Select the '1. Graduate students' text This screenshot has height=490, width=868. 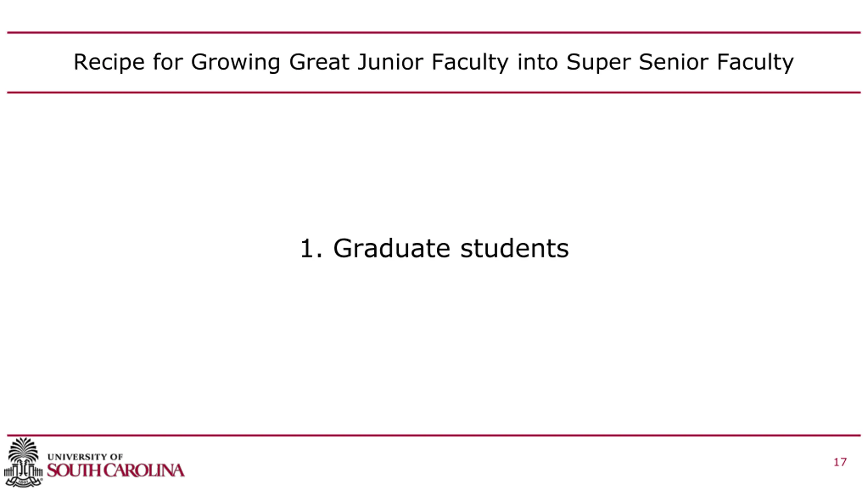tap(434, 248)
